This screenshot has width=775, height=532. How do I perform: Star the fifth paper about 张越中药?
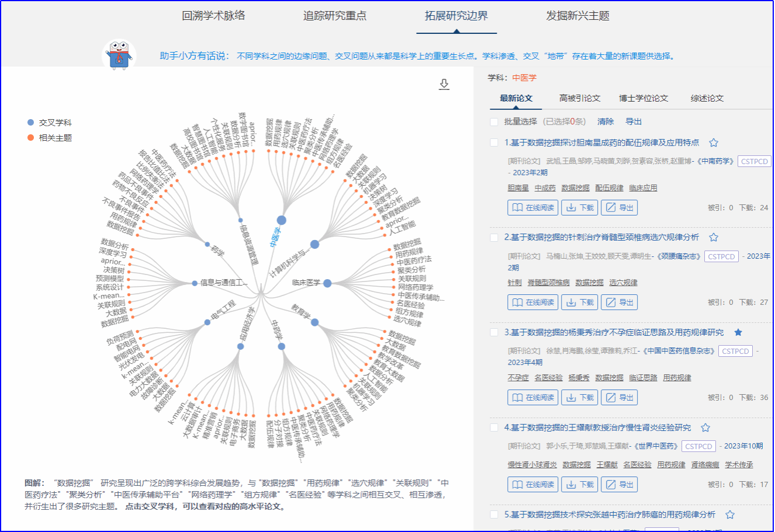[x=729, y=514]
